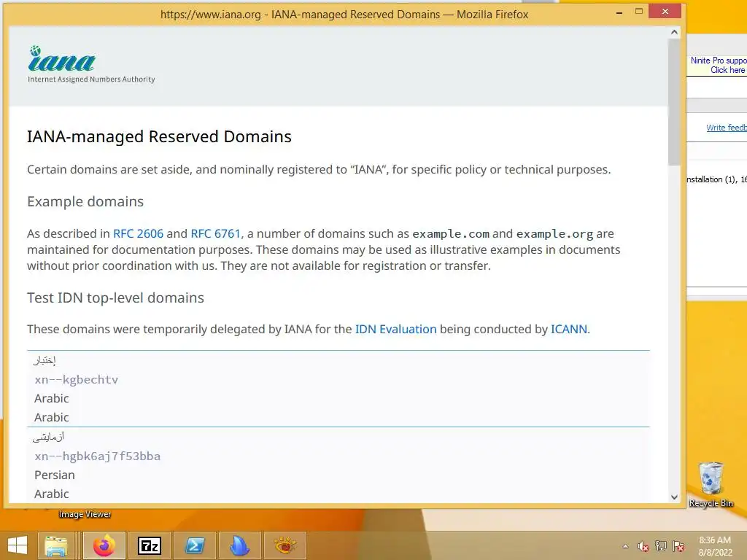
Task: Select the Recycle Bin desktop icon
Action: click(x=711, y=484)
